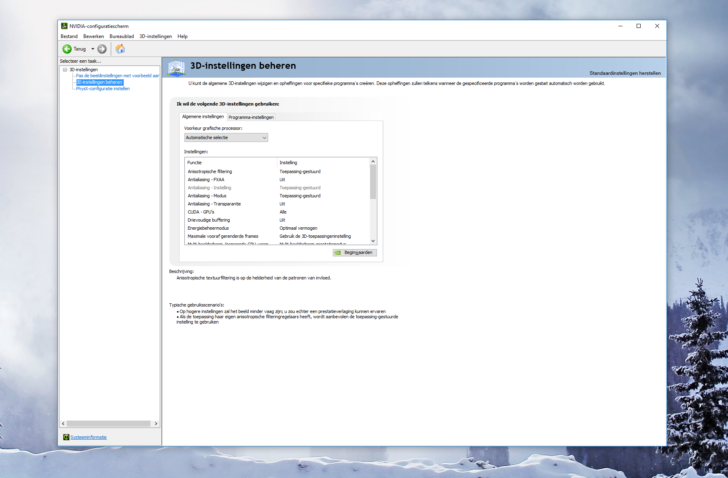The width and height of the screenshot is (728, 478).
Task: Click the 'Optimaal vermogen' setting value
Action: pos(298,228)
